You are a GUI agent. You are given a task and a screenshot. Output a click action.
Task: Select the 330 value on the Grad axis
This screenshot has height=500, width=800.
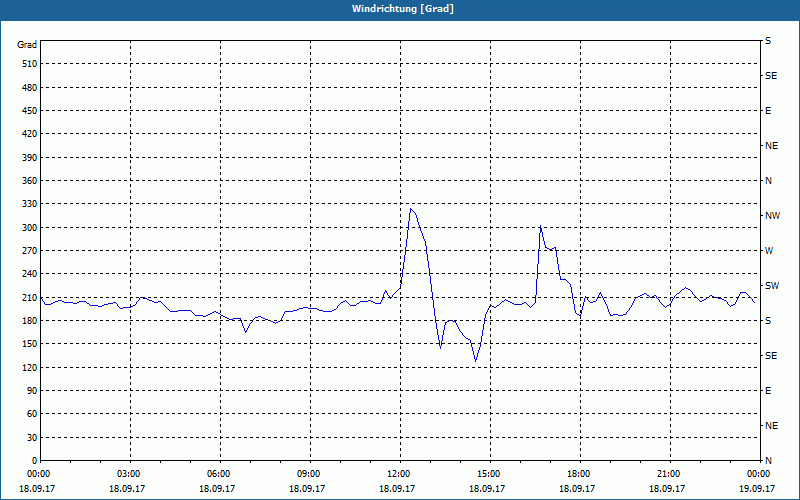30,204
